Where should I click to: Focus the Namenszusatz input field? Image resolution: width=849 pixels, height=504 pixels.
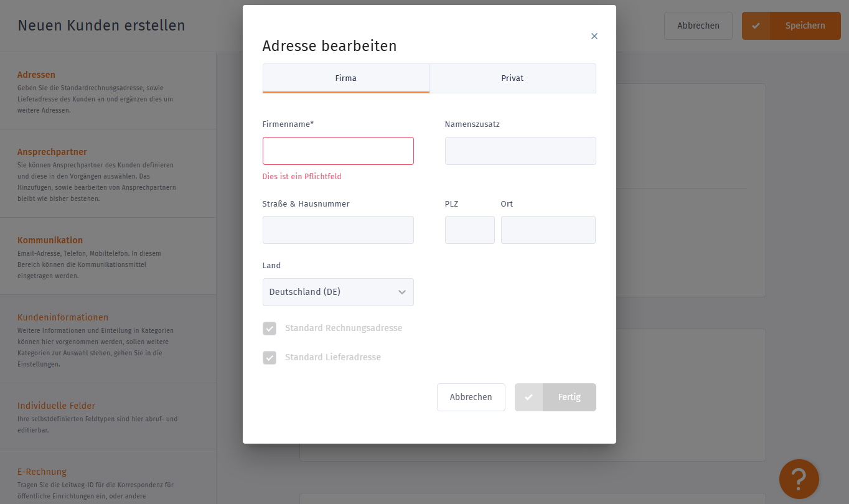point(520,151)
